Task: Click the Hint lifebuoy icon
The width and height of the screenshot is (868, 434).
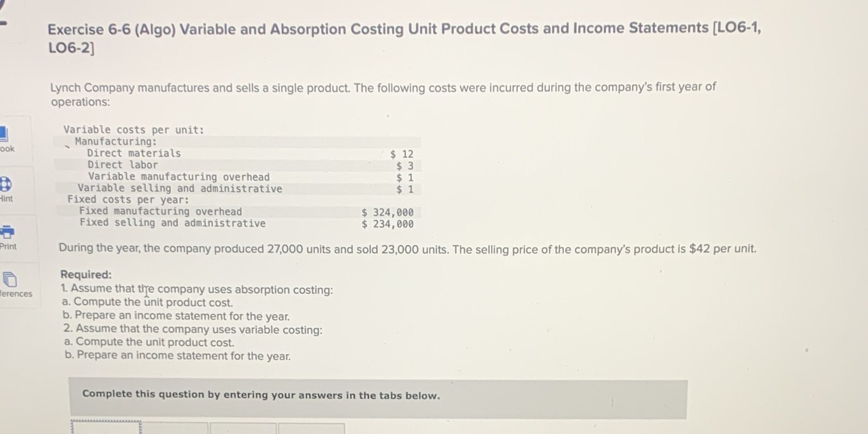Action: tap(5, 183)
